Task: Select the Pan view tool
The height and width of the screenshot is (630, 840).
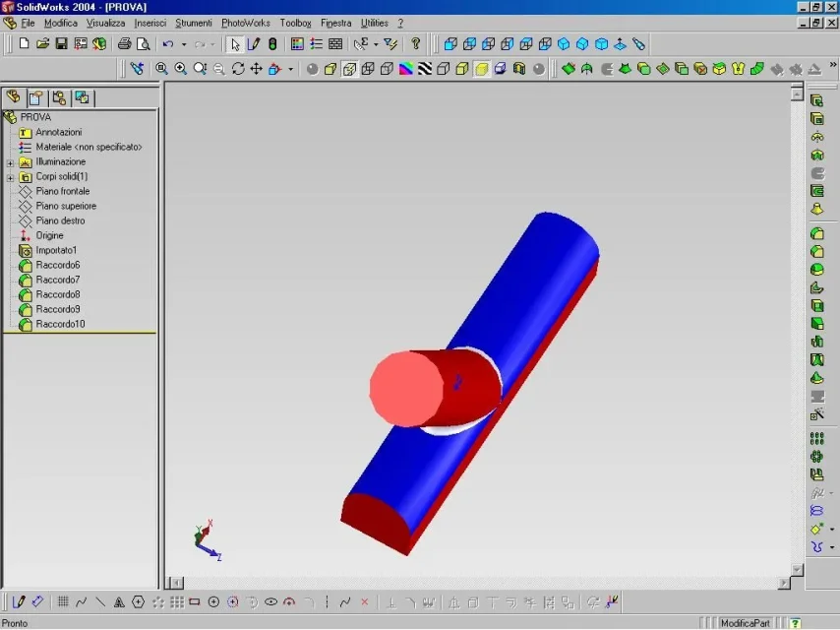Action: [257, 69]
